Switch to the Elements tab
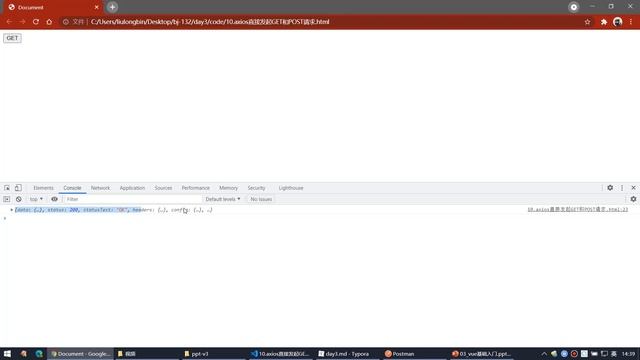Image resolution: width=640 pixels, height=360 pixels. click(x=43, y=188)
